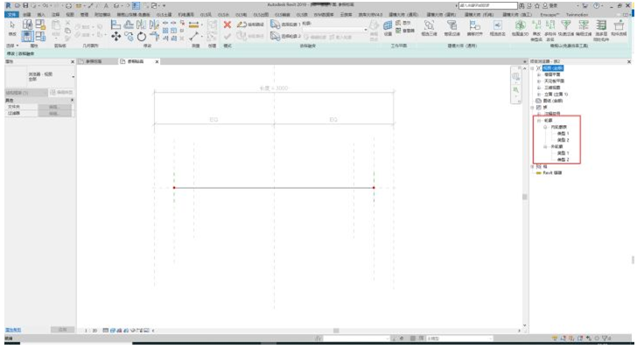Select the Mirror draw axis tool

(x=154, y=24)
